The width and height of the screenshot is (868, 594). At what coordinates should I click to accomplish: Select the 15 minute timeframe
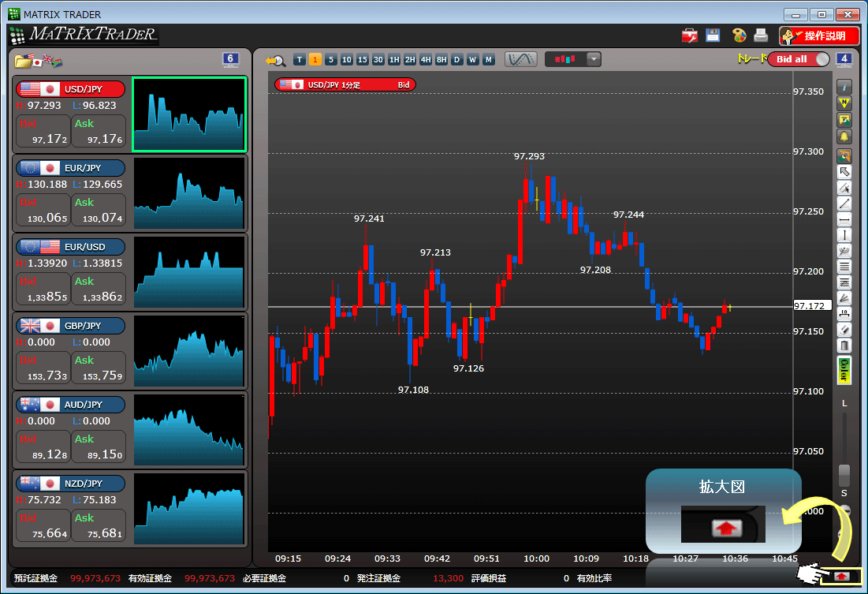click(x=363, y=60)
